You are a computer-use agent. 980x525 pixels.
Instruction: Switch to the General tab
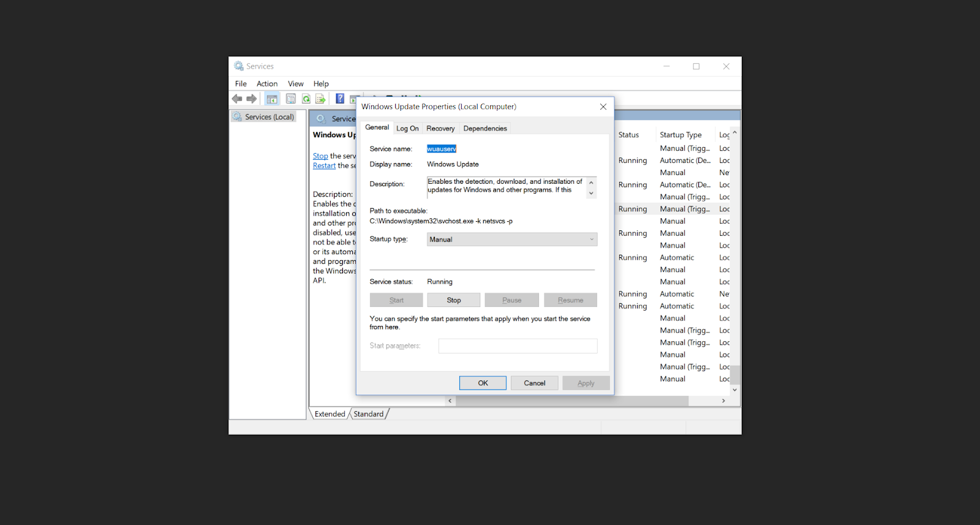tap(377, 127)
